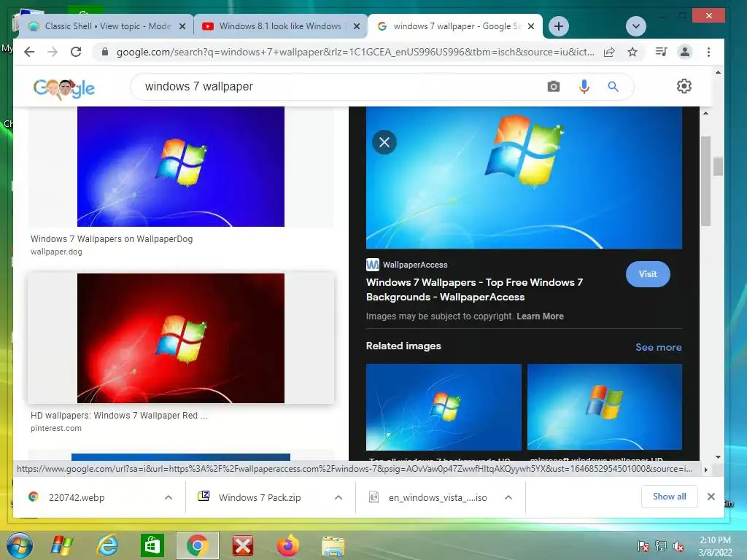Click Show all downloads
Viewport: 747px width, 560px height.
click(670, 497)
